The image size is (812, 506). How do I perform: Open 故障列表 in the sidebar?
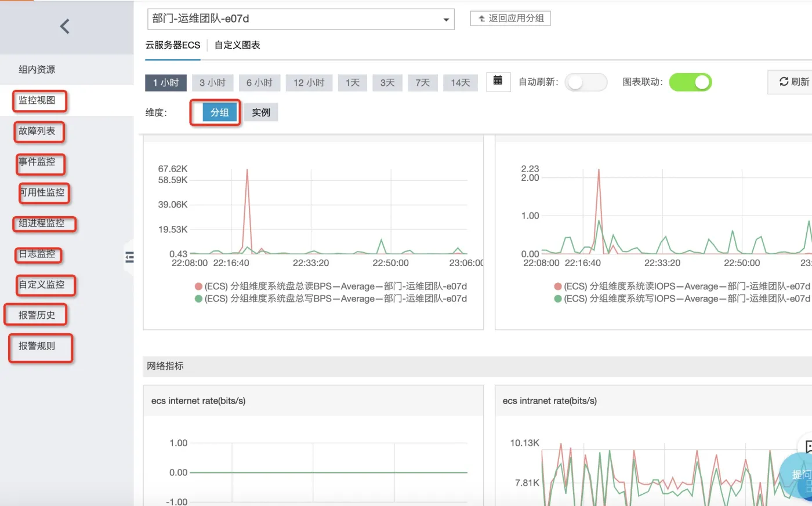37,131
